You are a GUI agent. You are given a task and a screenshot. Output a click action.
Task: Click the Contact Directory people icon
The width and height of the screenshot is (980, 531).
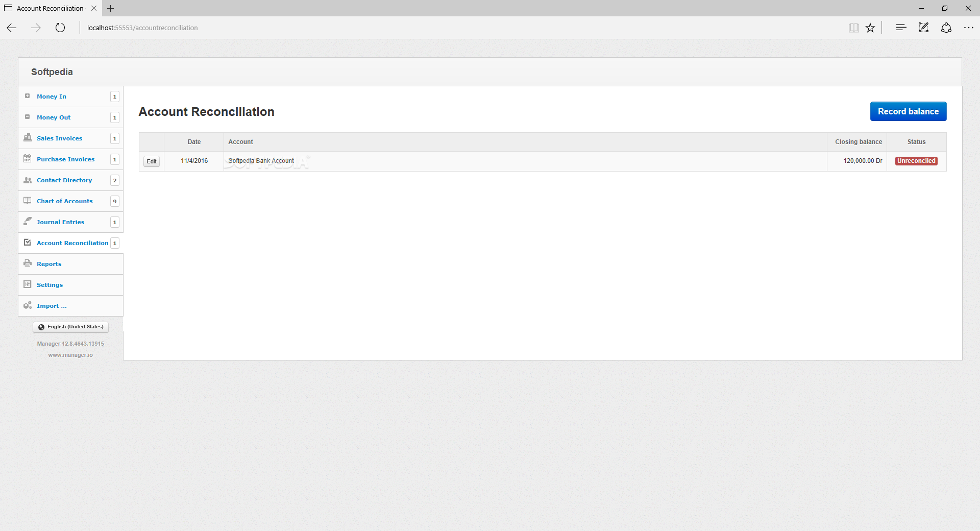tap(28, 180)
